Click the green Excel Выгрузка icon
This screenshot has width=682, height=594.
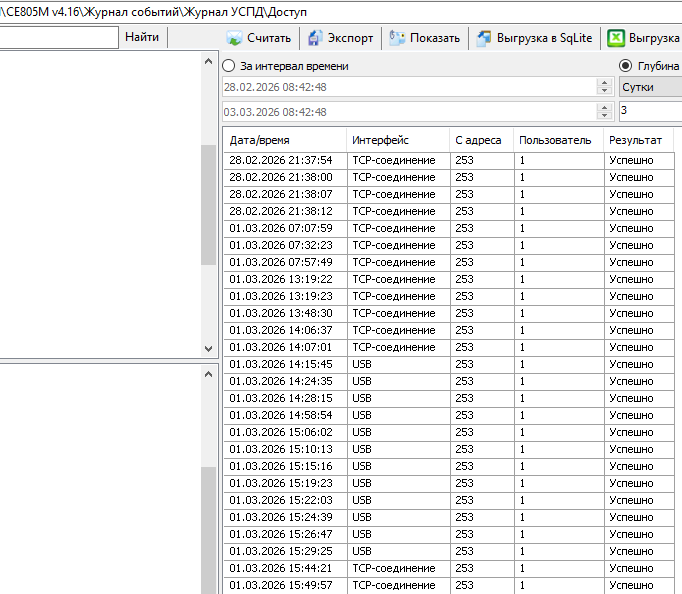(617, 39)
